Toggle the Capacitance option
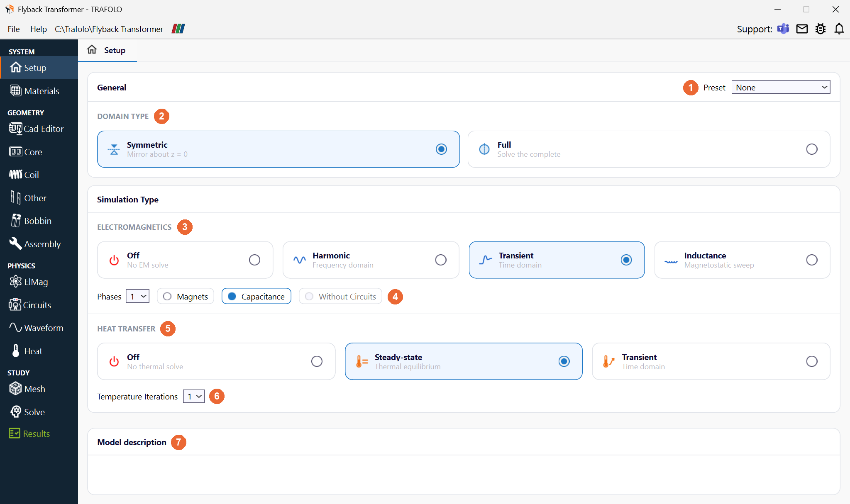Viewport: 850px width, 504px height. click(x=256, y=297)
